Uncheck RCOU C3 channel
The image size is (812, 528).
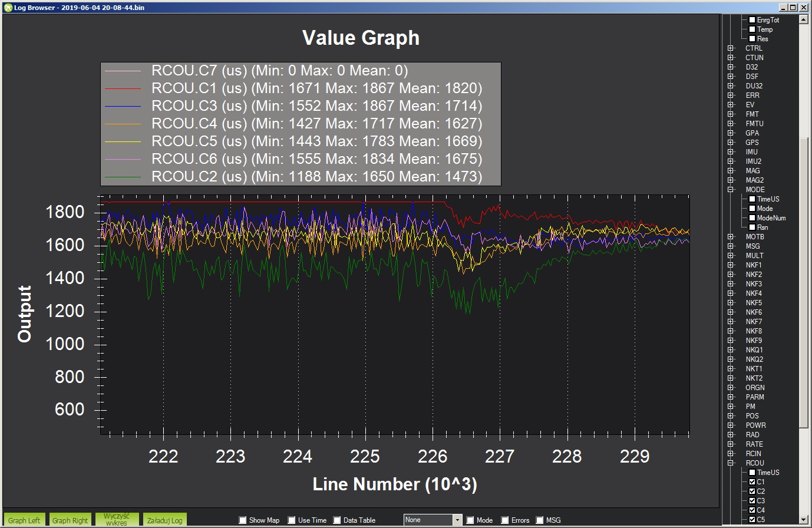point(752,500)
